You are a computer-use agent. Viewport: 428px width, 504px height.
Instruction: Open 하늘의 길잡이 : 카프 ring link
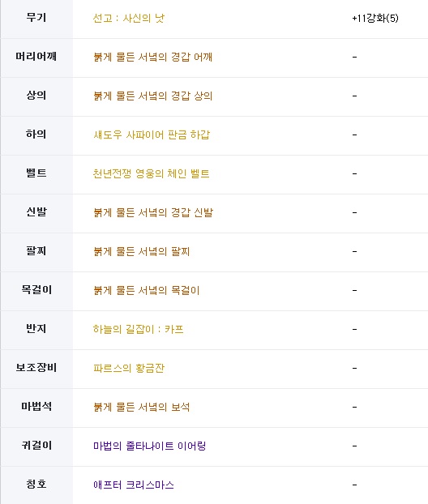click(x=138, y=329)
